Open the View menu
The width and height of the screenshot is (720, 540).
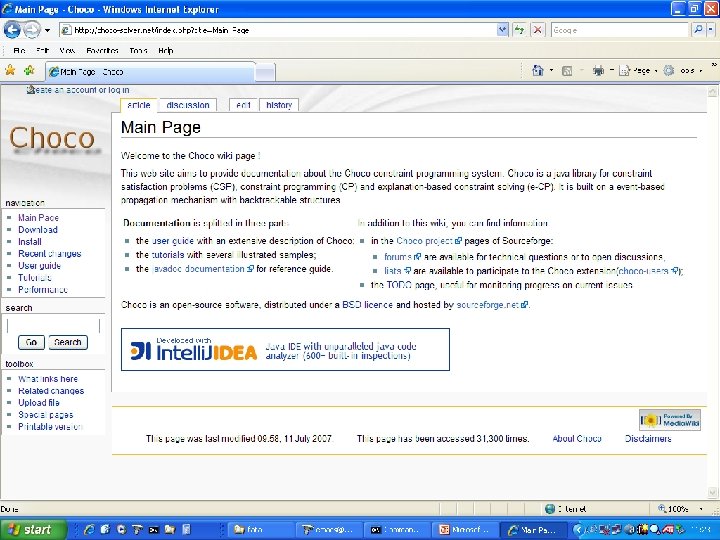pos(67,51)
